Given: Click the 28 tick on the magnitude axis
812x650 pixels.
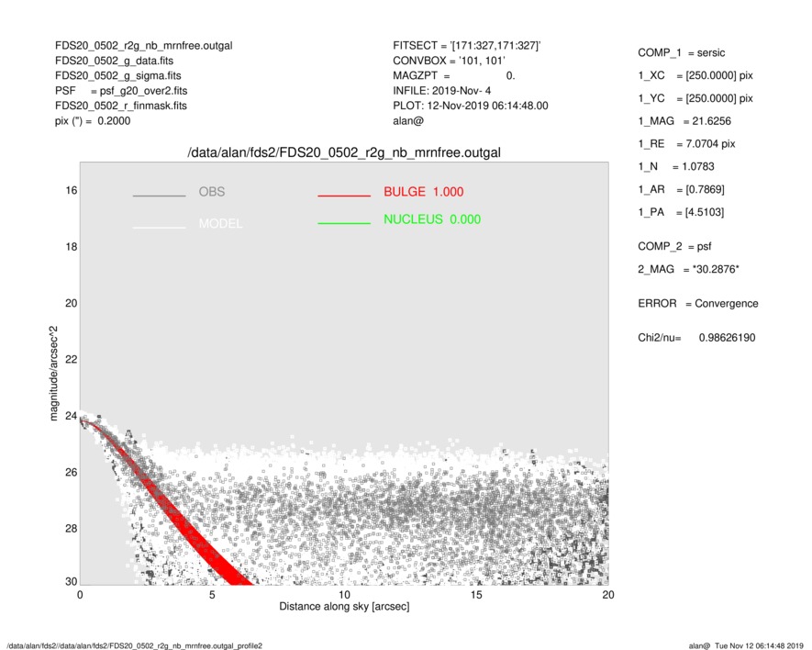Looking at the screenshot, I should [x=72, y=528].
